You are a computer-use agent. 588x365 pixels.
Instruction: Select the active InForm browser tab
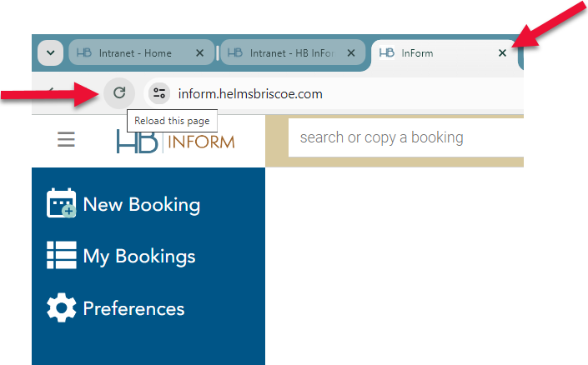point(434,53)
